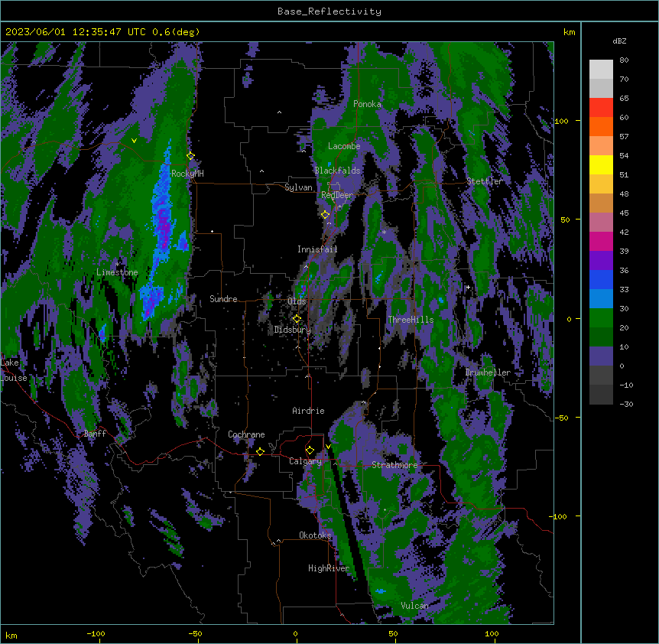This screenshot has width=659, height=644.
Task: Click the Airdrie city label
Action: coord(308,411)
